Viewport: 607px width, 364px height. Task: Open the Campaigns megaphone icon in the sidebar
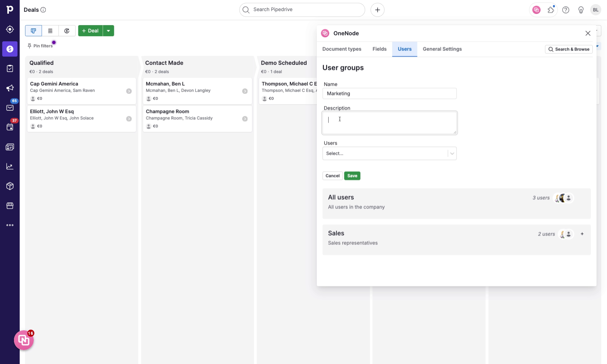[x=10, y=88]
